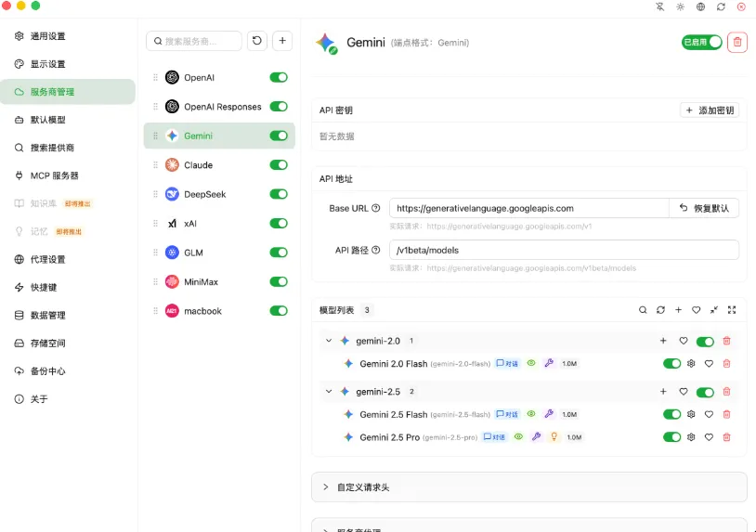Click the 关于 info icon
756x532 pixels.
(x=20, y=399)
